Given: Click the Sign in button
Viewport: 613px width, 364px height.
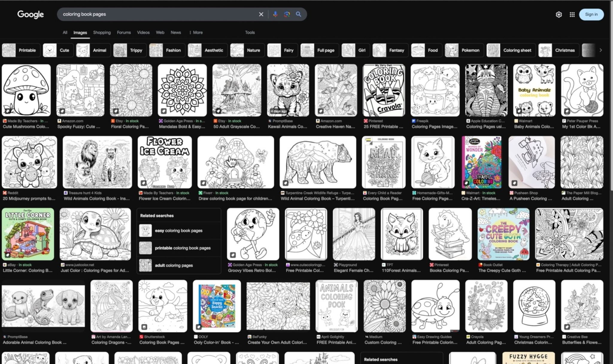Looking at the screenshot, I should pyautogui.click(x=591, y=14).
